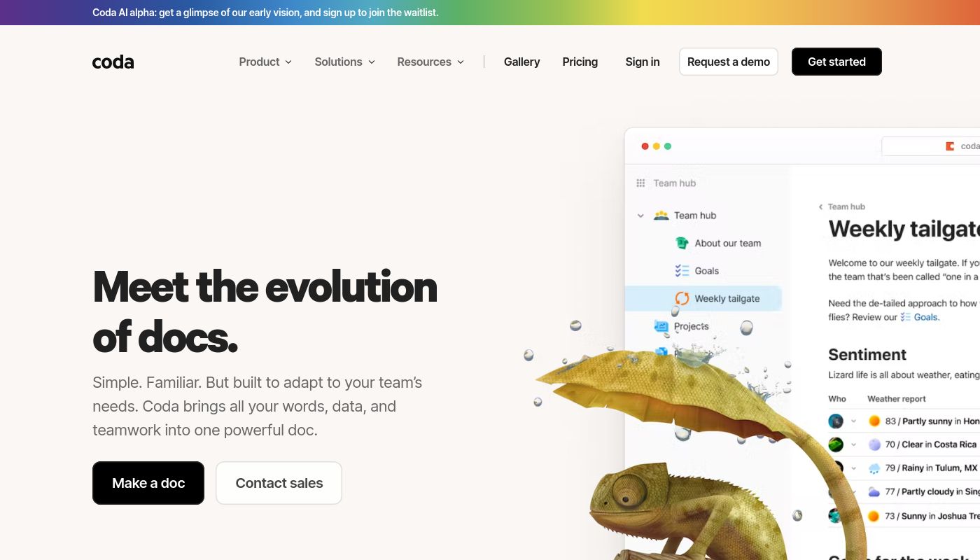Click the Projects folder icon in sidebar

pos(661,326)
